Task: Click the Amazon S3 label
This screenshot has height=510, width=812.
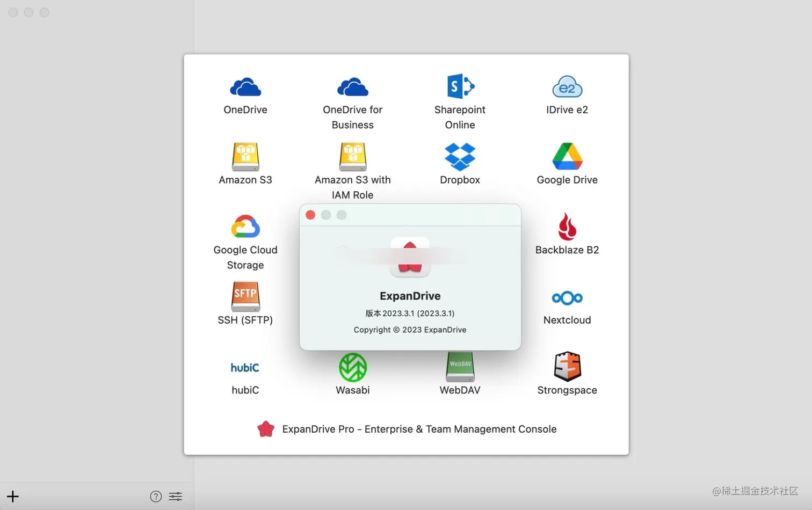Action: [x=245, y=180]
